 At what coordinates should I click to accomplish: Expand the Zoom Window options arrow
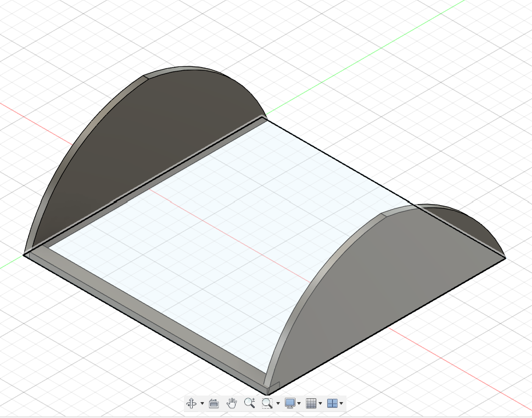click(278, 404)
